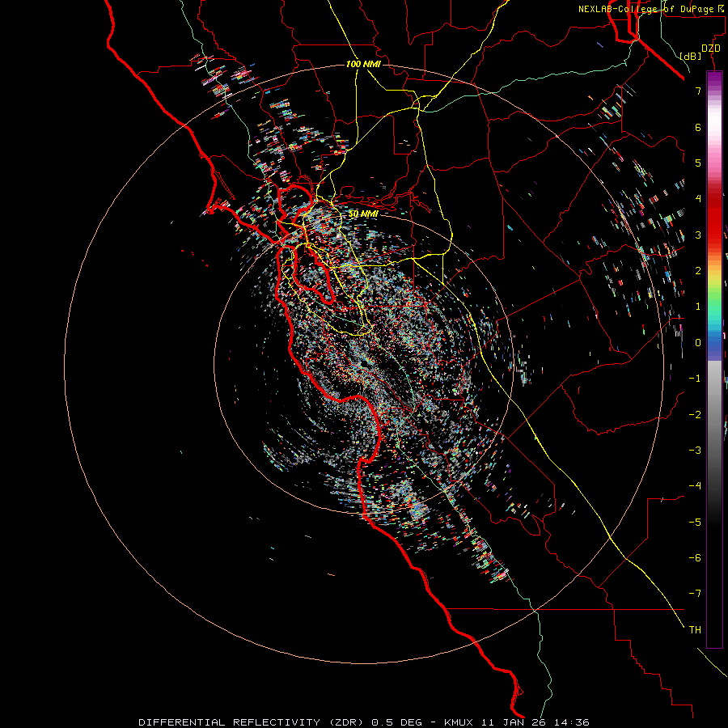Click the "0" value on the color scale
This screenshot has width=728, height=728.
point(698,343)
